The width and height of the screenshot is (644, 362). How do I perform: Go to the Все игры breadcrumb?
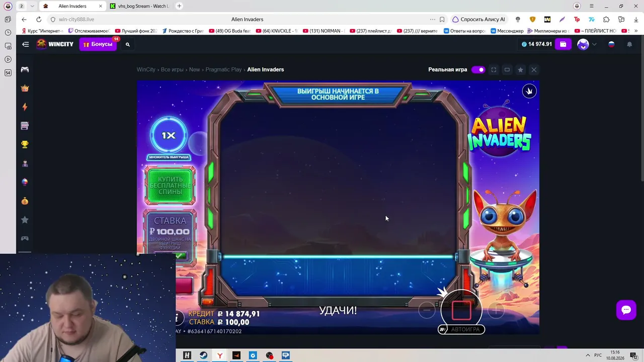pyautogui.click(x=172, y=70)
